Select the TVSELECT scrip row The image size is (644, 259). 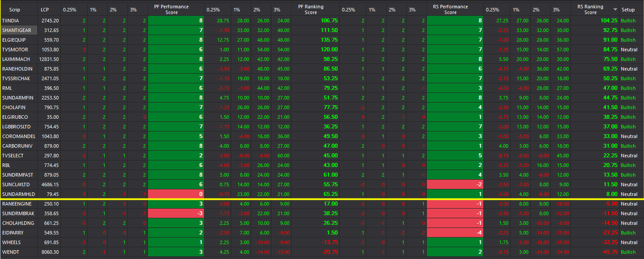pos(322,155)
